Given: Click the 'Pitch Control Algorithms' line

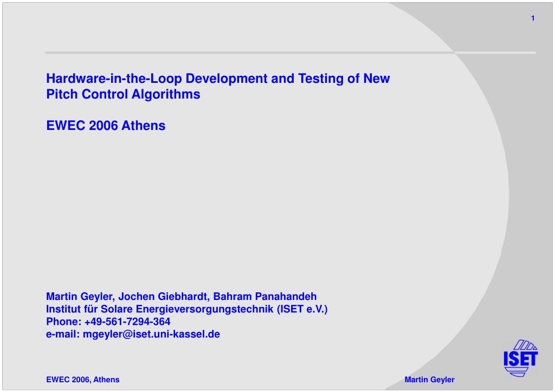Looking at the screenshot, I should [123, 94].
